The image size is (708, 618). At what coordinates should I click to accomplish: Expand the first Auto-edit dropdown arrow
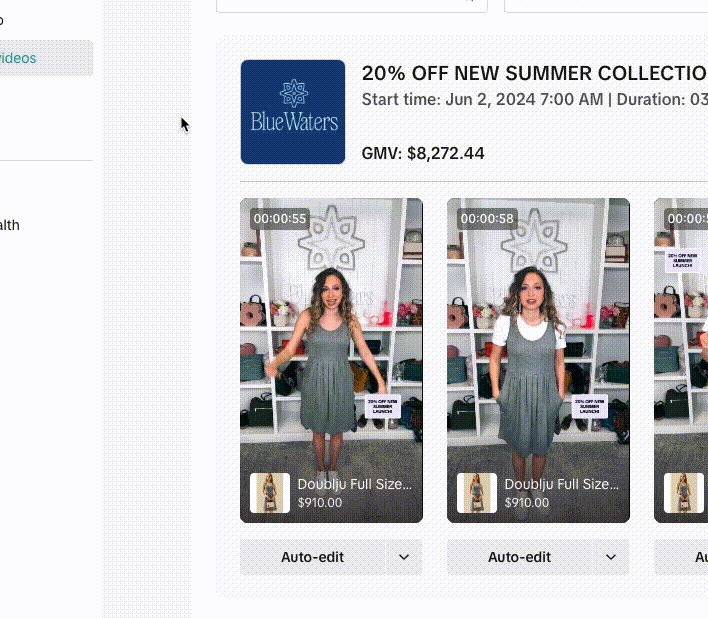(404, 558)
